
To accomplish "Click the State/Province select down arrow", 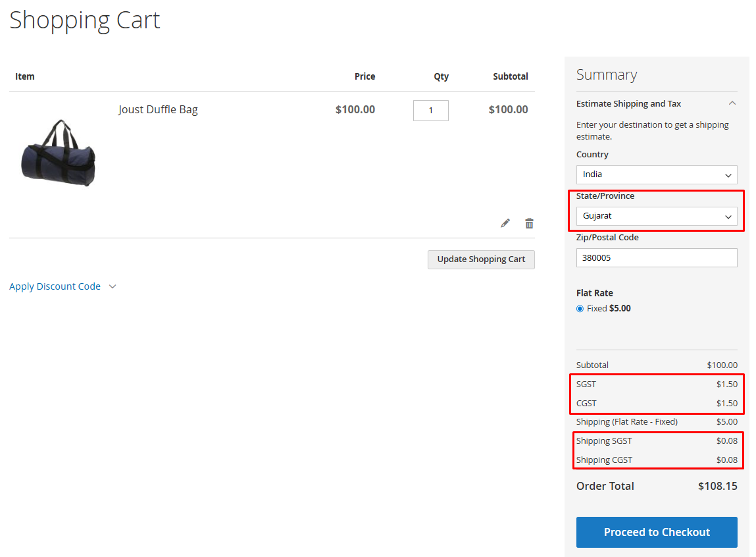I will pos(728,217).
